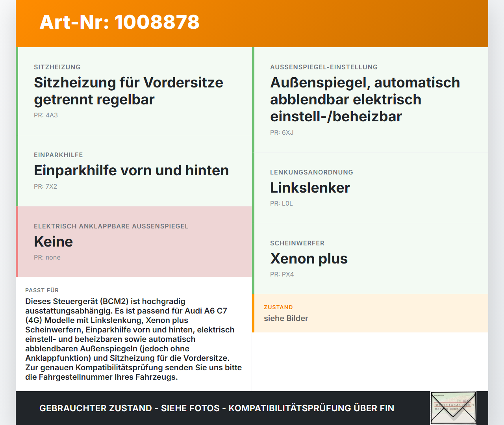Click the PR: L0L code label
Screen dimensions: 504x425
click(281, 203)
